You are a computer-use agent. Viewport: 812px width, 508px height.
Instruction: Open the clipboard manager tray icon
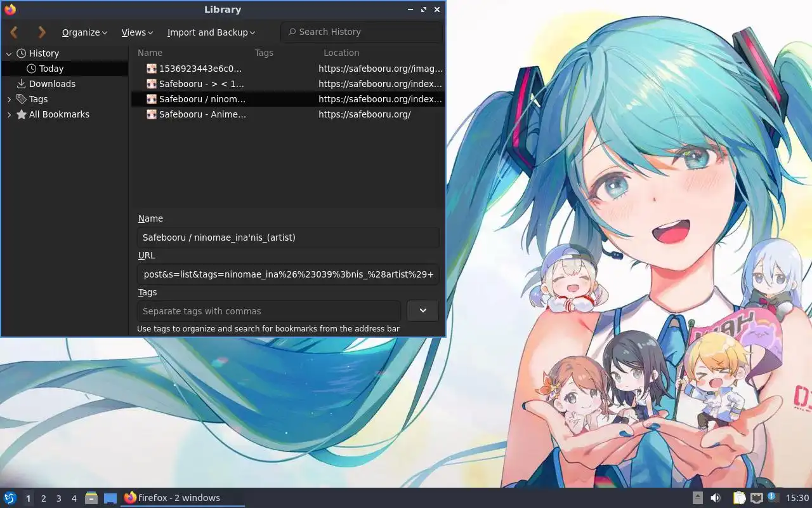(739, 498)
